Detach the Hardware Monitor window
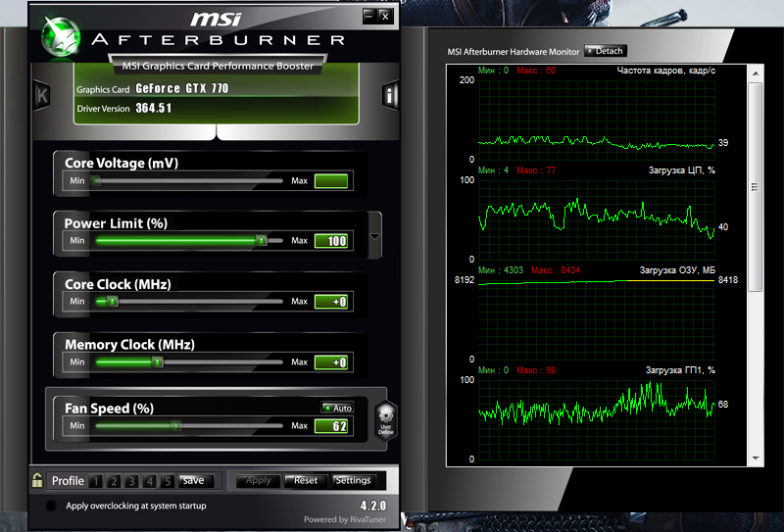 pos(605,51)
